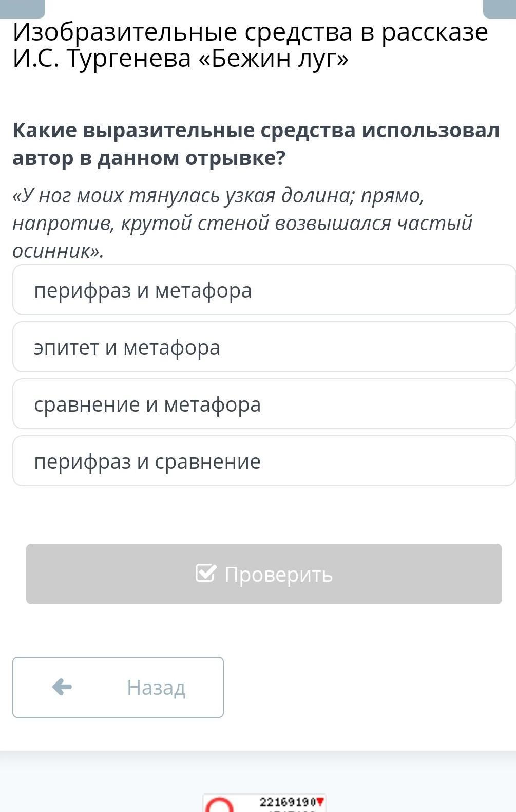Click the red down arrow on counter
The width and height of the screenshot is (516, 812).
[x=320, y=801]
